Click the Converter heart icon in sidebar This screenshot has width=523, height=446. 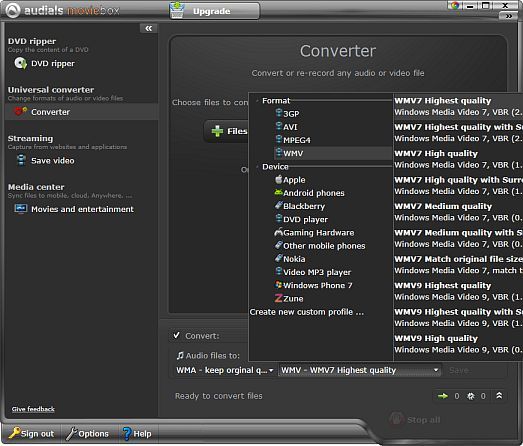pyautogui.click(x=20, y=111)
